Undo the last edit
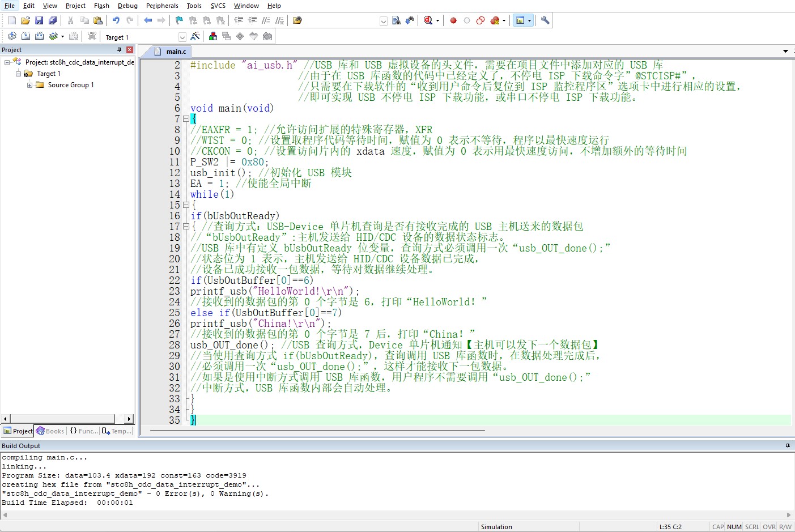Screen dimensions: 795x532 coord(116,20)
